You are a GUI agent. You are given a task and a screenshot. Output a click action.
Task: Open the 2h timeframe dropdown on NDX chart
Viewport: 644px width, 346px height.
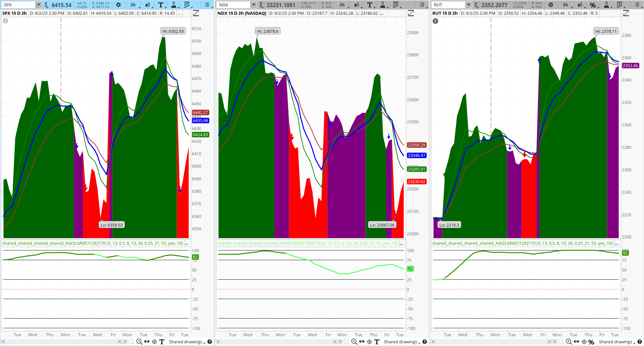(342, 5)
